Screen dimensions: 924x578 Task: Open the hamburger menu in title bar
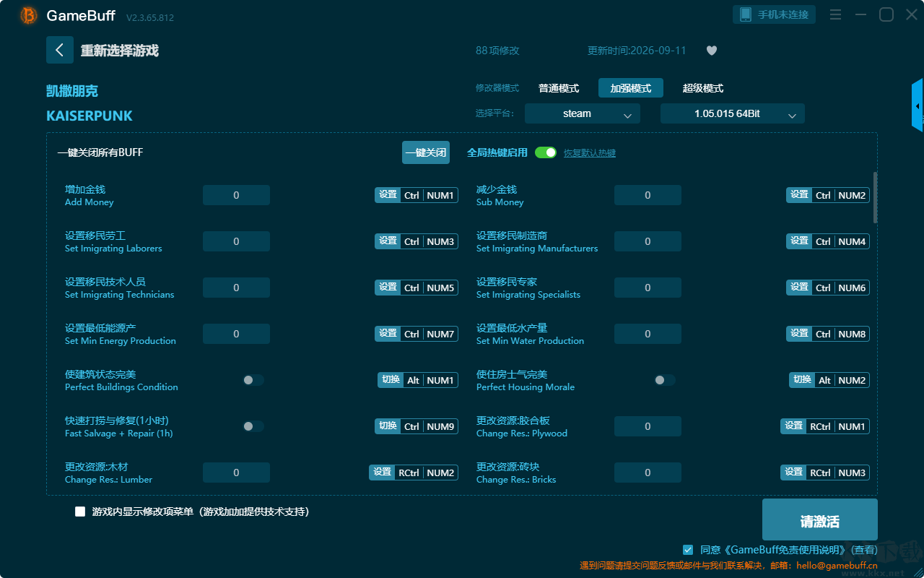coord(835,14)
